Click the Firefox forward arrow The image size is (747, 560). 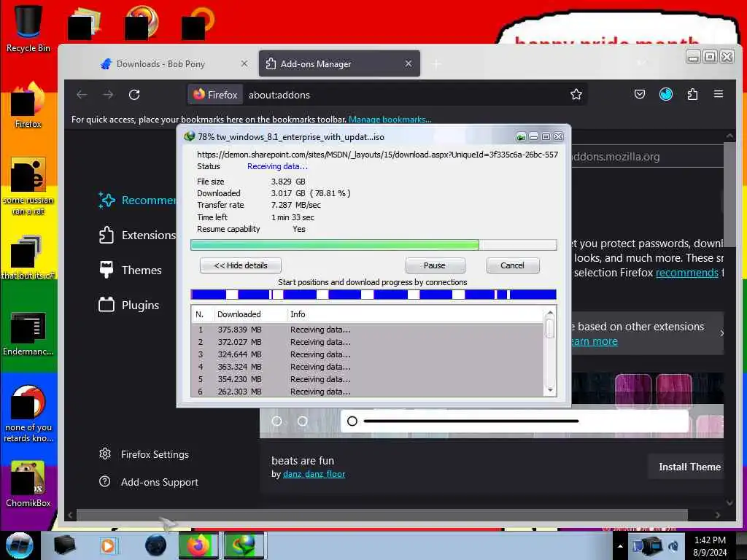tap(108, 95)
